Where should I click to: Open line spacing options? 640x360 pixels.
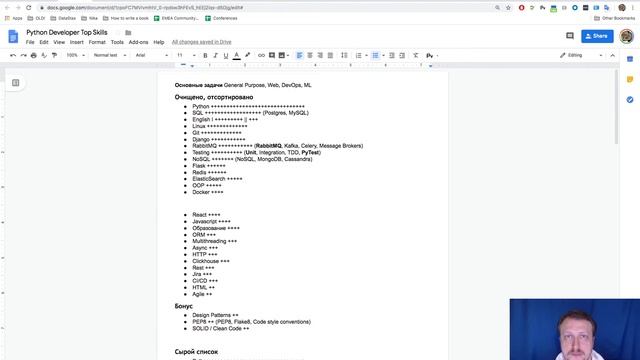tap(344, 55)
